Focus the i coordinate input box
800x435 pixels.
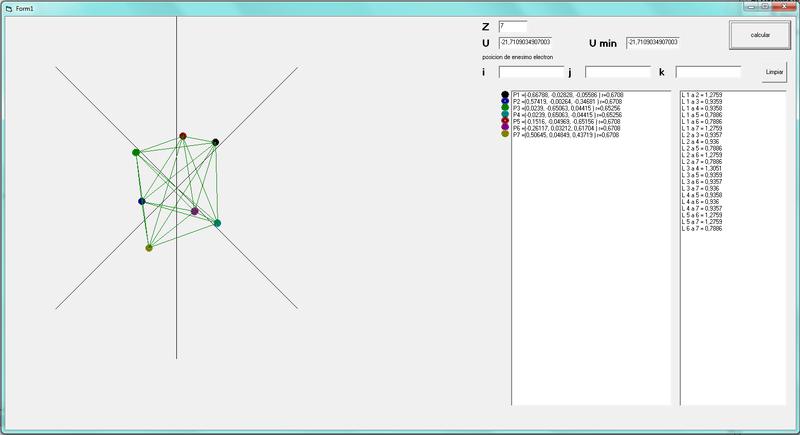[531, 72]
